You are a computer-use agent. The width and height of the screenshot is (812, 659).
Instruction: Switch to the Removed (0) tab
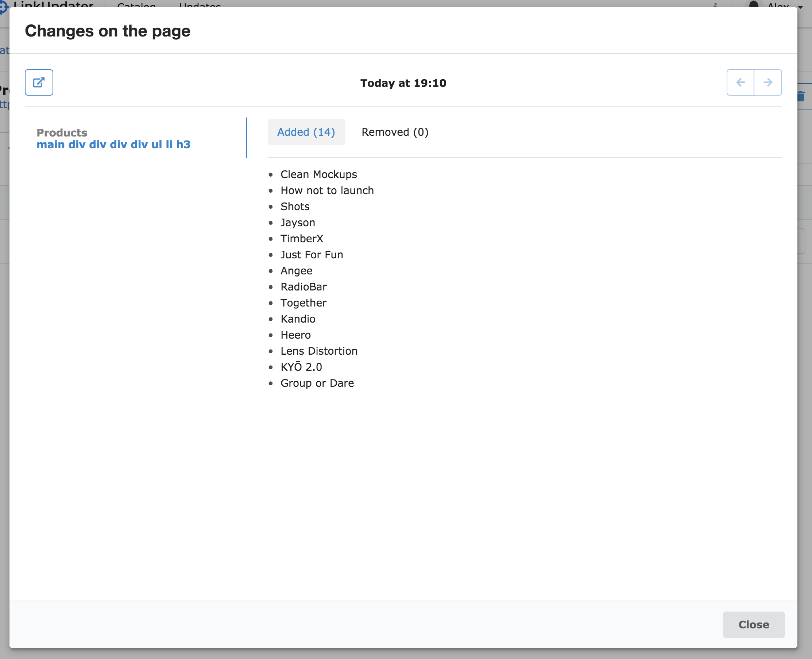point(395,132)
